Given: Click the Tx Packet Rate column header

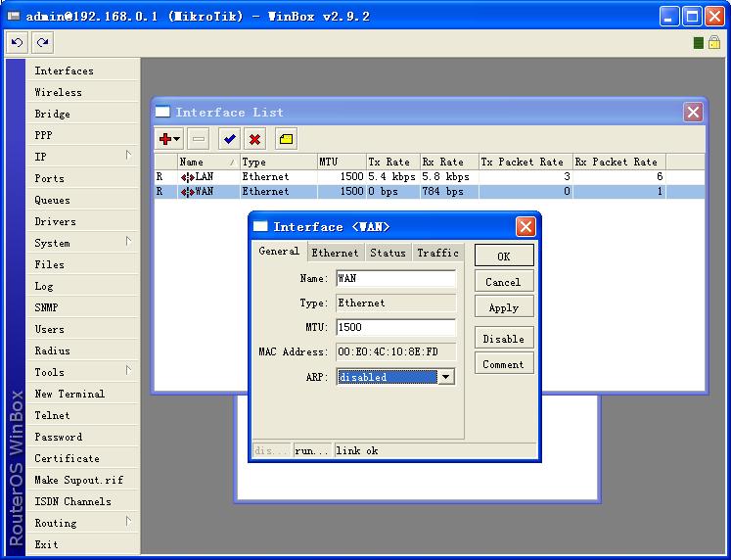Looking at the screenshot, I should tap(525, 162).
